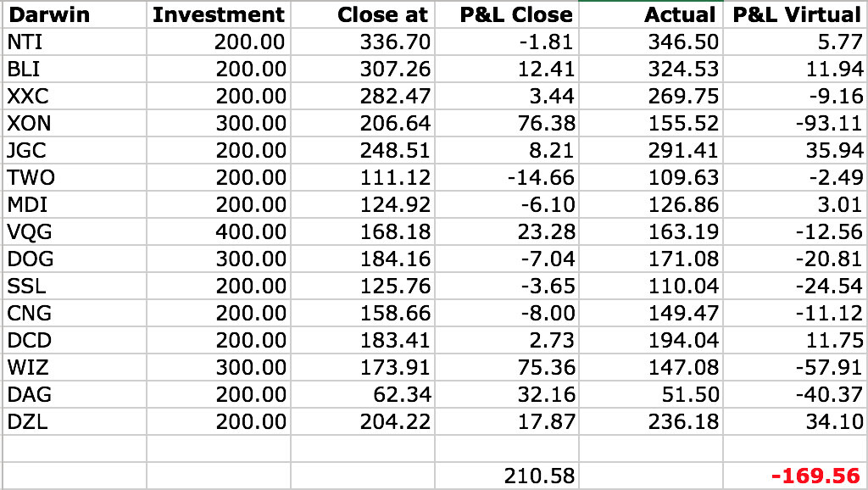Click the P&L Close header cell
This screenshot has height=490, width=868.
516,15
